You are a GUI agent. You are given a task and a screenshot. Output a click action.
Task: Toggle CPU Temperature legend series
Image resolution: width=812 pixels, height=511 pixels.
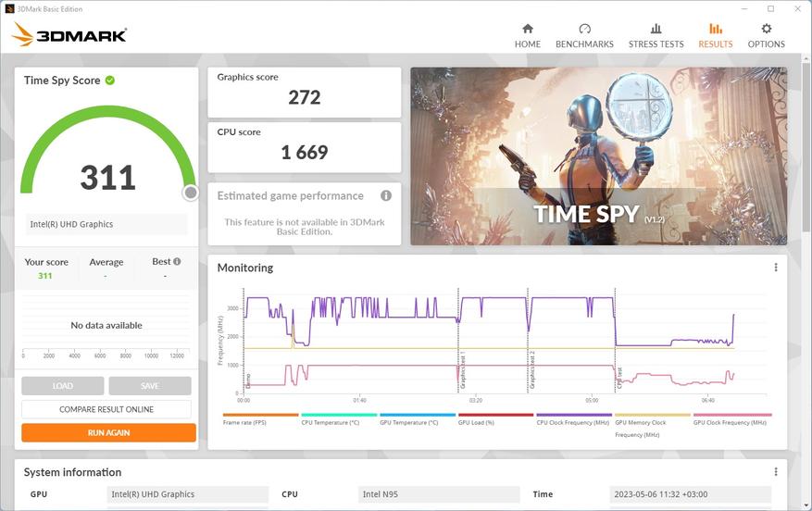point(339,419)
